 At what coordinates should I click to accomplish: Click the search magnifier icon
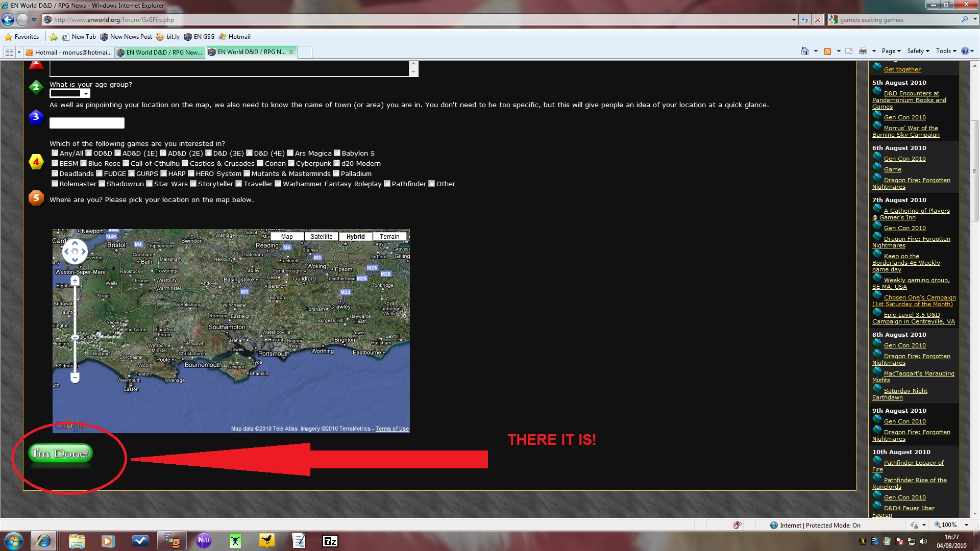965,19
